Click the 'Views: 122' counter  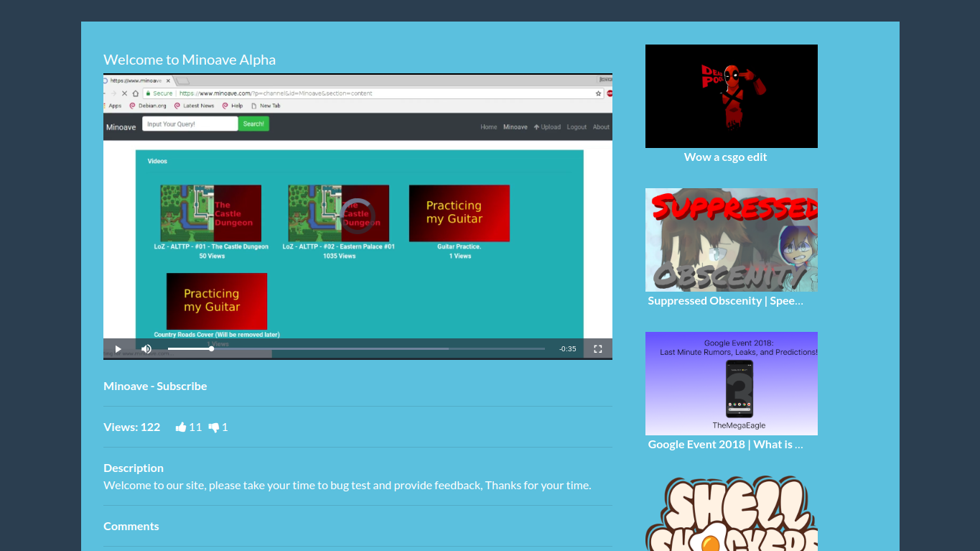tap(132, 427)
